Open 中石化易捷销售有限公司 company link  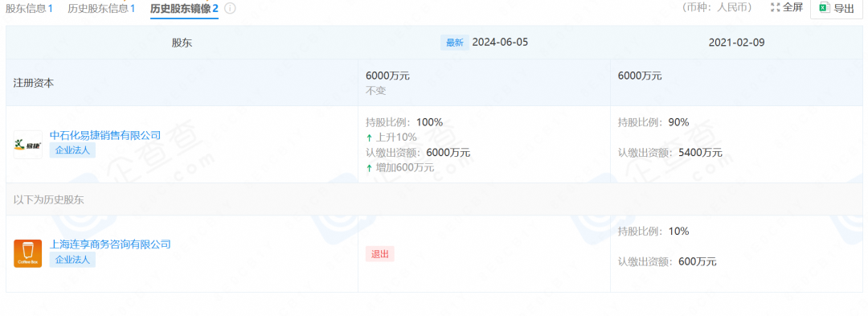click(105, 135)
